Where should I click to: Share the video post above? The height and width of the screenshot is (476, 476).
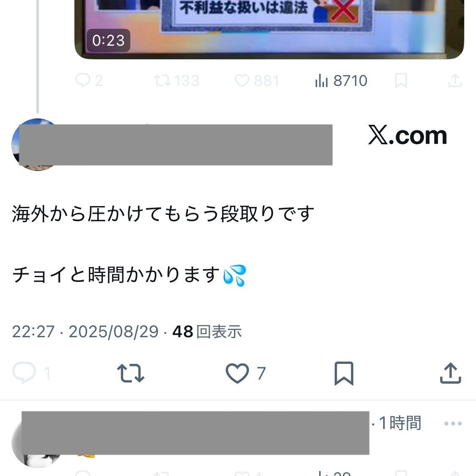[x=455, y=81]
